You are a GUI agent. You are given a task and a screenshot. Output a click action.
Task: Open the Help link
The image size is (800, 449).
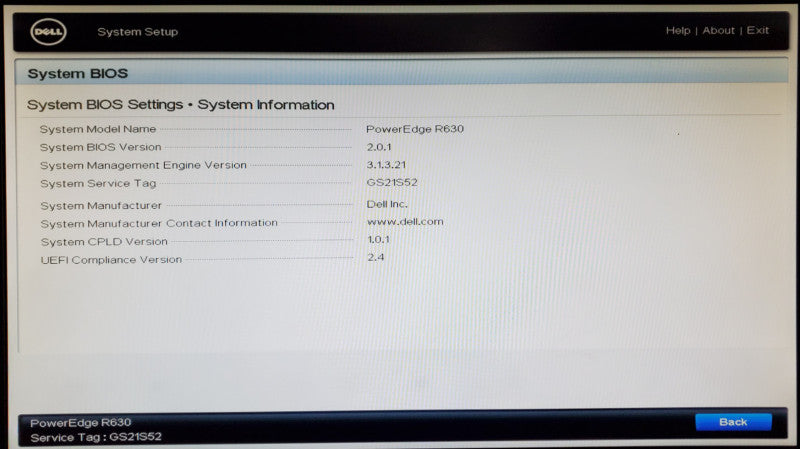tap(678, 31)
